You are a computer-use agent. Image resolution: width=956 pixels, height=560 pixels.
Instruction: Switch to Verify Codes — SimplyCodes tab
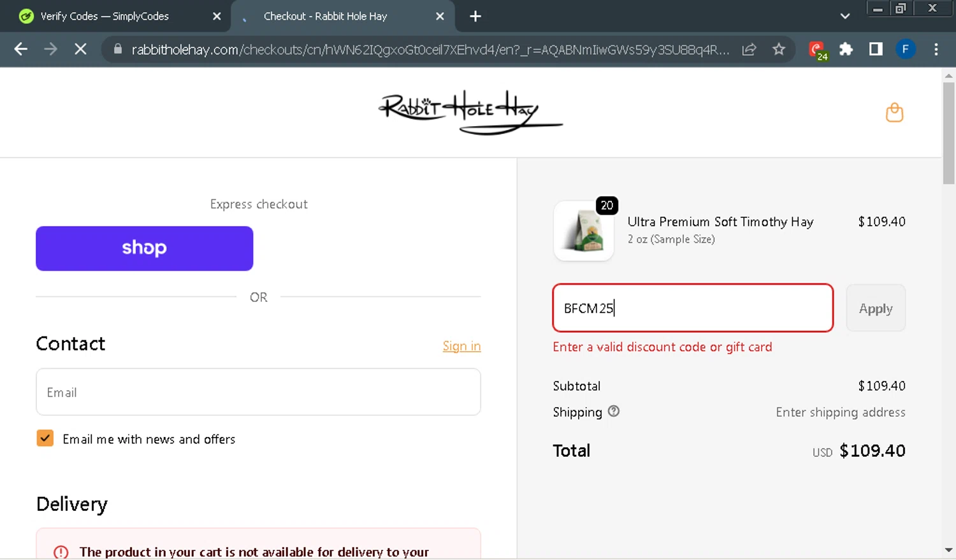pos(115,17)
